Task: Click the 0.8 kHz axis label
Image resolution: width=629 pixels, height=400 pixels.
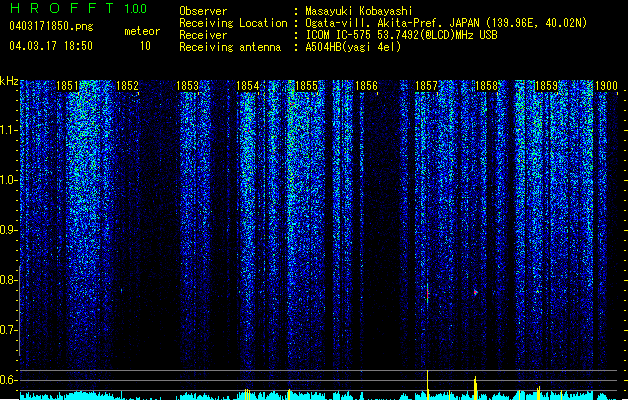Action: tap(8, 280)
